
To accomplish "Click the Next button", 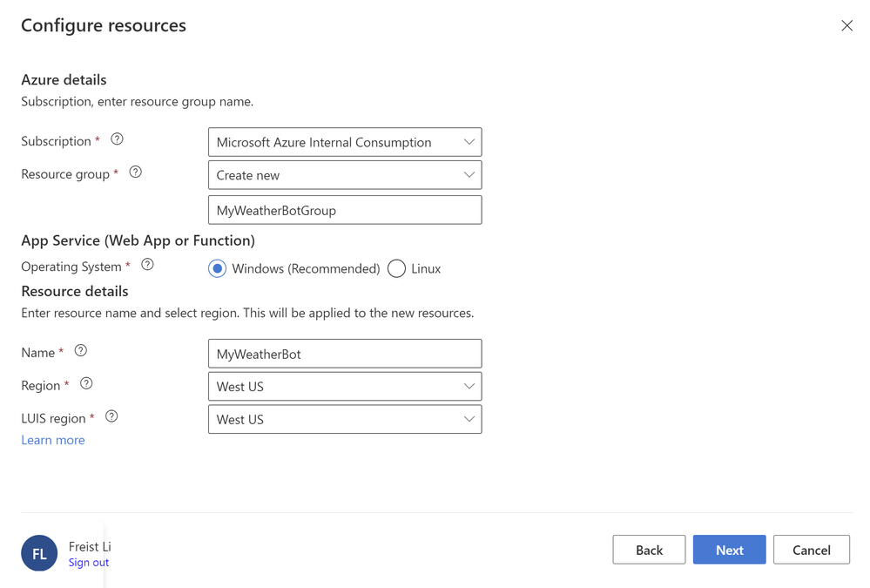I will pos(729,550).
